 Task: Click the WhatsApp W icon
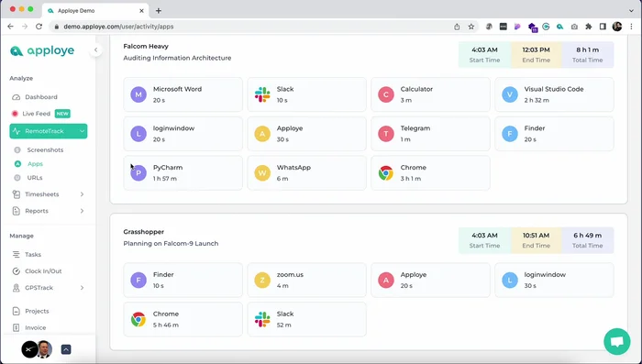coord(262,173)
